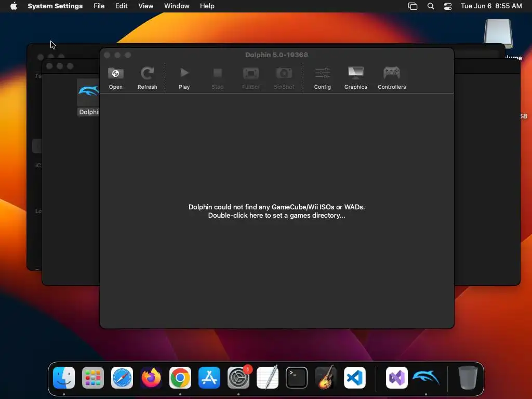Open the Help menu
The width and height of the screenshot is (532, 399).
[x=207, y=6]
